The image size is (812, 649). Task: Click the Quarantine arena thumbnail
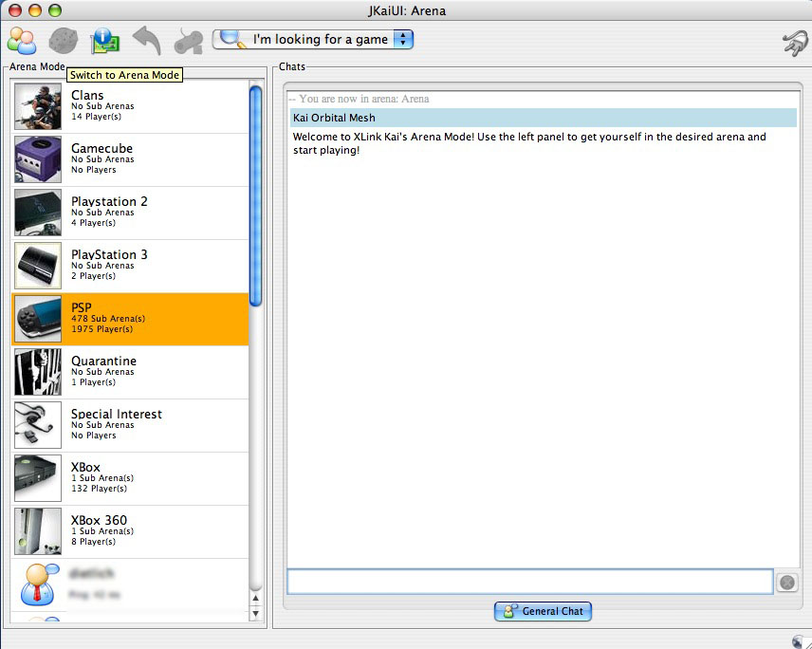coord(38,372)
